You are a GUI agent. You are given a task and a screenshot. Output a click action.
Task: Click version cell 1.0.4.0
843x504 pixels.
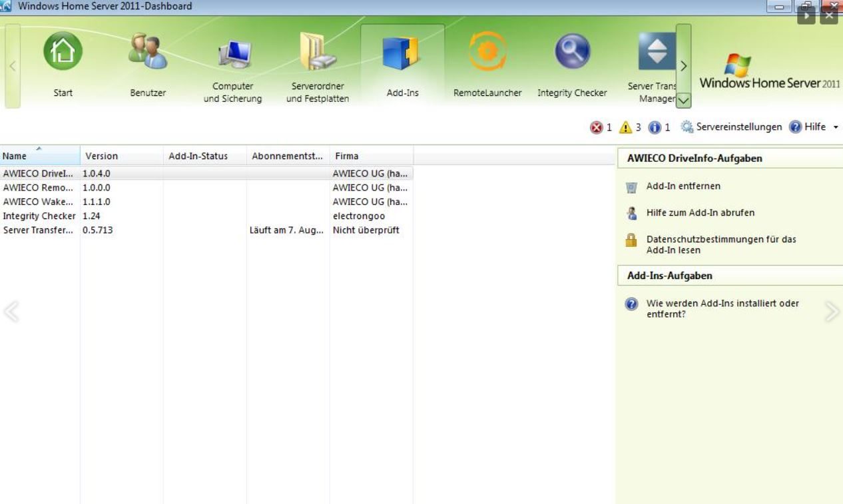point(97,173)
